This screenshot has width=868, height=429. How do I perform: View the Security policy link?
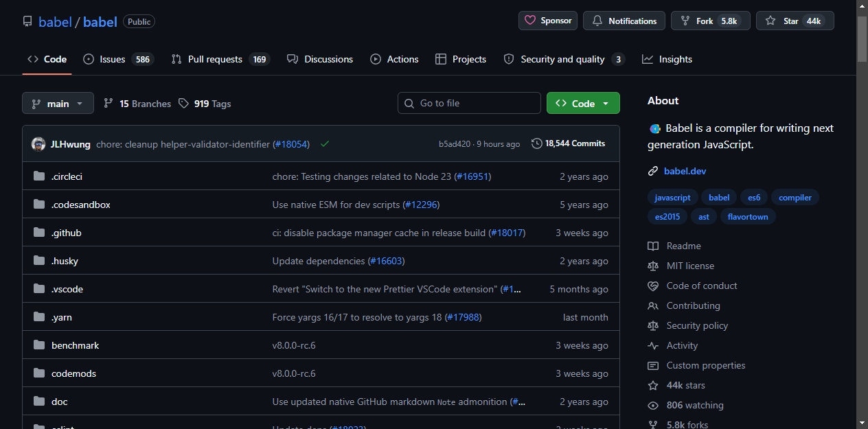coord(688,325)
